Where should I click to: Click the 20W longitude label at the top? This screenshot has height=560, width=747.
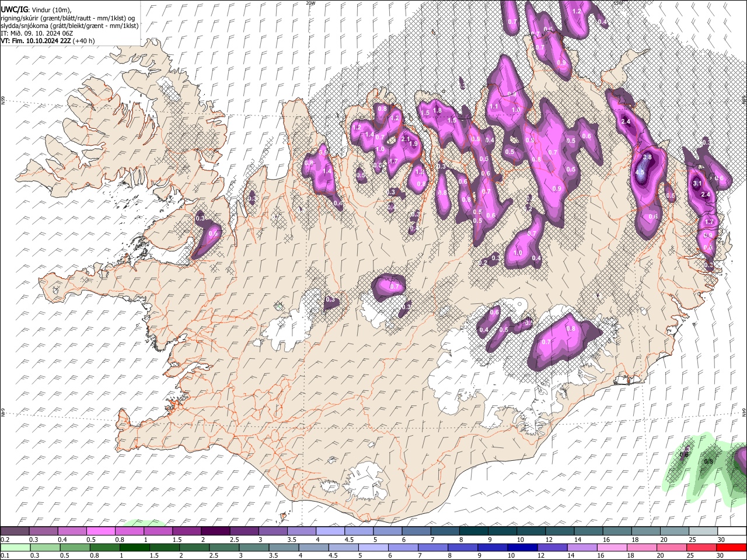[310, 3]
